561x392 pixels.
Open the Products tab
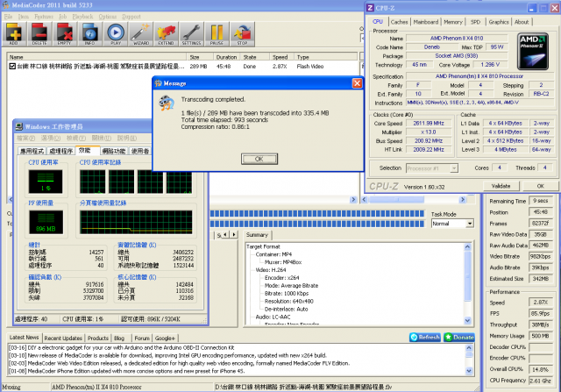pos(97,338)
